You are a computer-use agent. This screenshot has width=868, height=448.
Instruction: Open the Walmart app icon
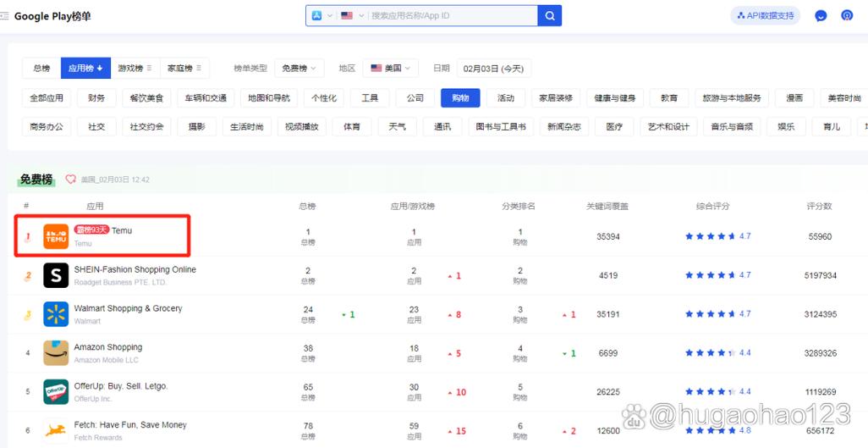pos(56,314)
